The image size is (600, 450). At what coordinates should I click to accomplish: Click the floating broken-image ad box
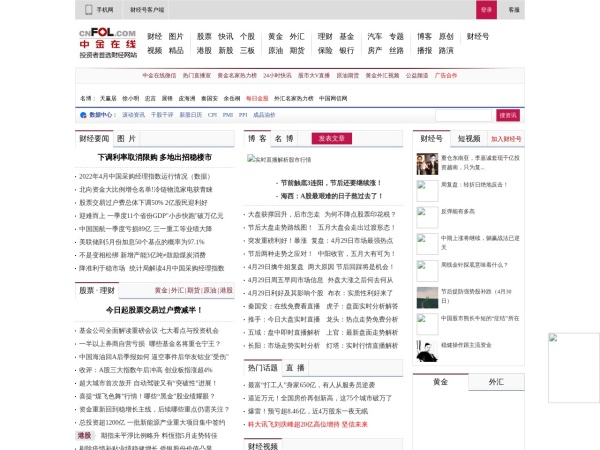[x=574, y=368]
